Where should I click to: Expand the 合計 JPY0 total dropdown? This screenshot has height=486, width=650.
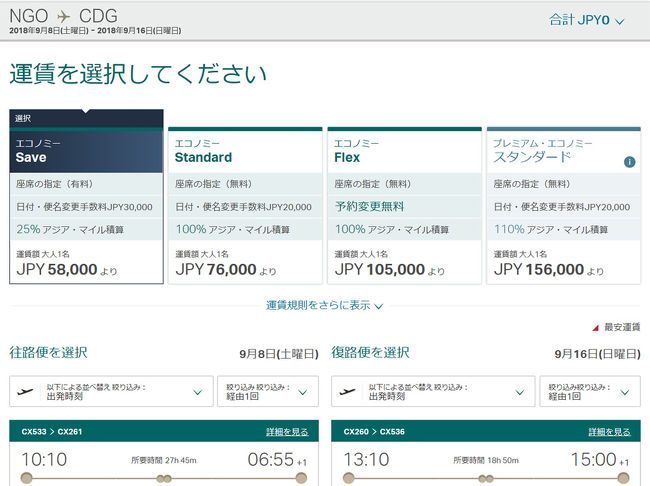587,20
